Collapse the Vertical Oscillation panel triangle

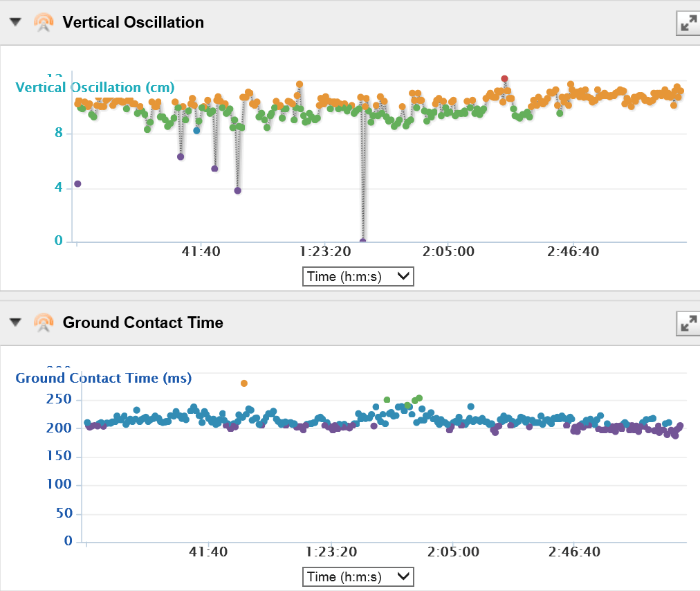(x=16, y=22)
